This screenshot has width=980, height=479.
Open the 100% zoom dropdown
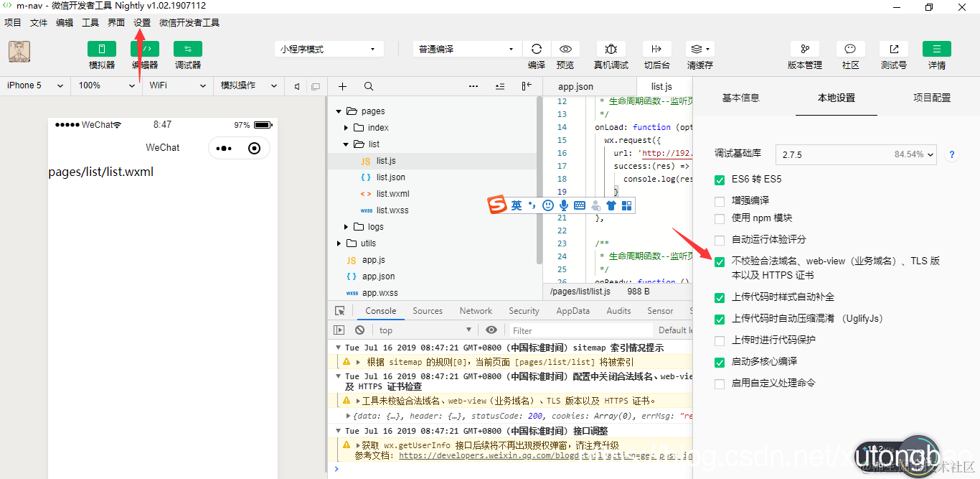(x=106, y=85)
